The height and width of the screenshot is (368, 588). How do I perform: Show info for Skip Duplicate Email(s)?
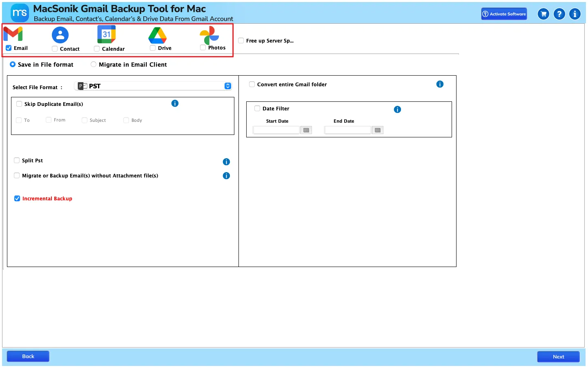coord(175,103)
